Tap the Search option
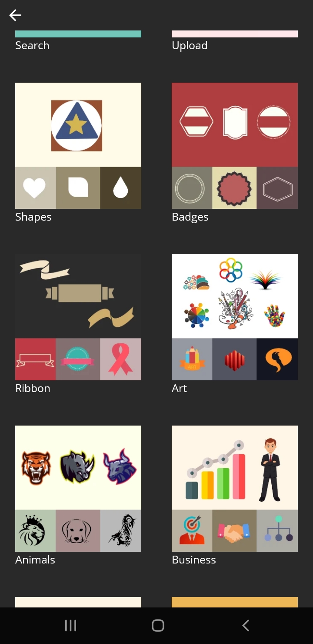Screen dimensions: 313x644 (32, 45)
